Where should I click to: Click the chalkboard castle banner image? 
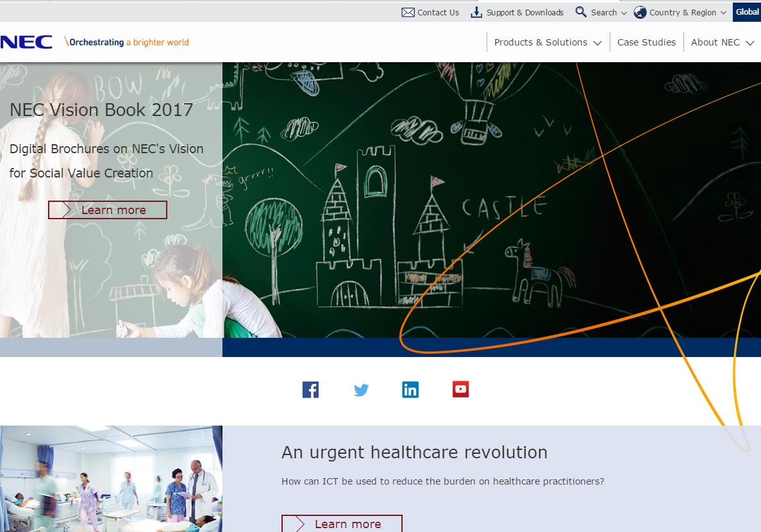point(491,200)
